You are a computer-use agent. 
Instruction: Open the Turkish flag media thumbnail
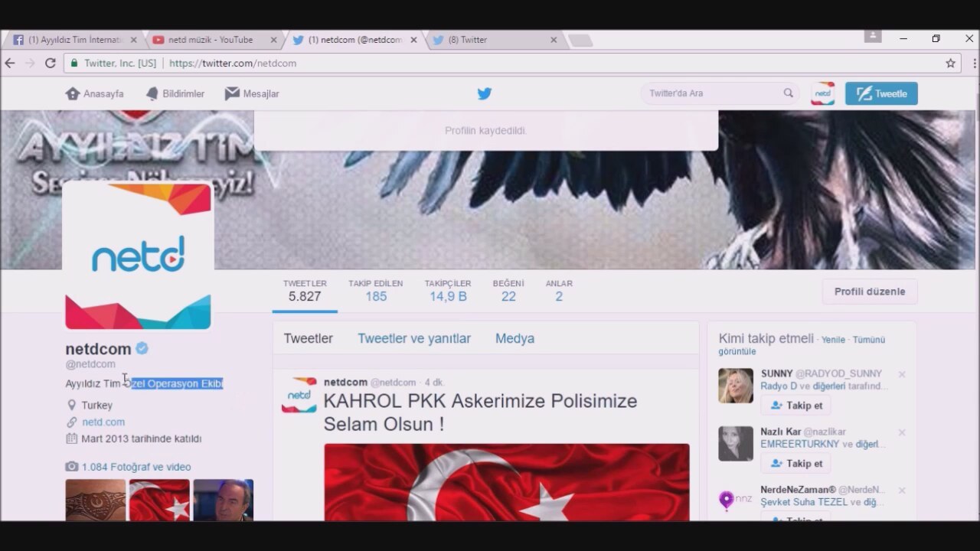pos(159,500)
